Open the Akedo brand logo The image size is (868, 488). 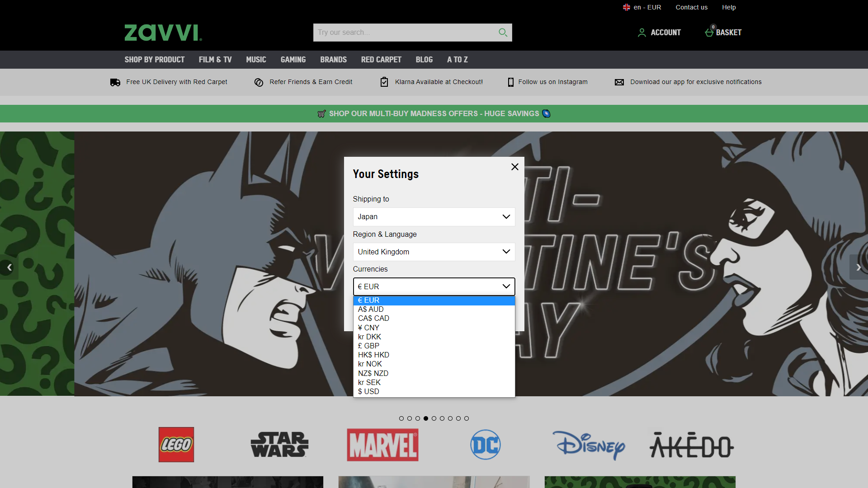(x=692, y=445)
